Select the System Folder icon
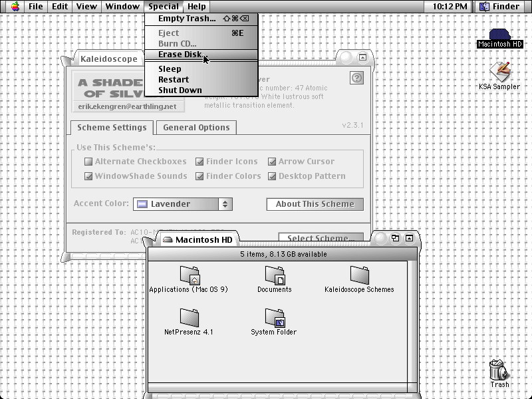The height and width of the screenshot is (399, 532). (274, 322)
